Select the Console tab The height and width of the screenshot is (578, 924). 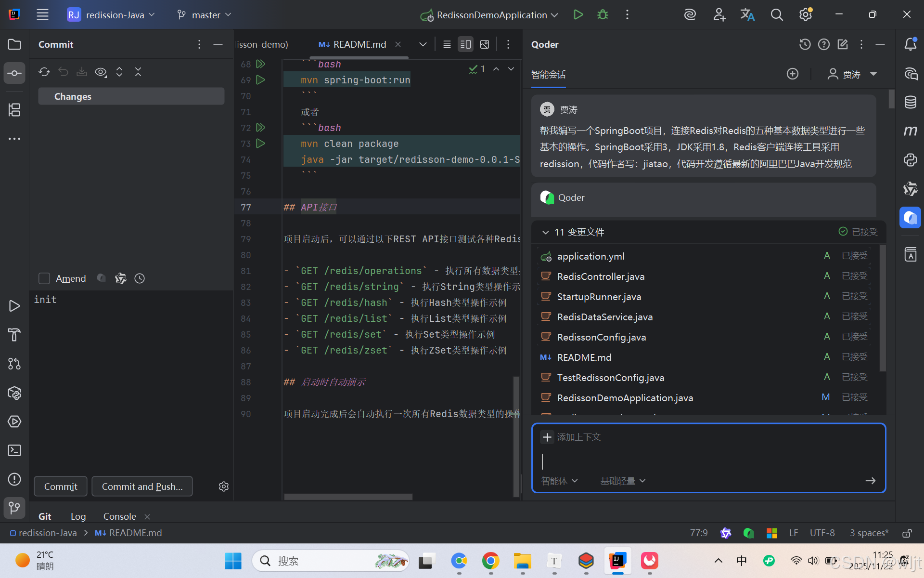click(119, 516)
